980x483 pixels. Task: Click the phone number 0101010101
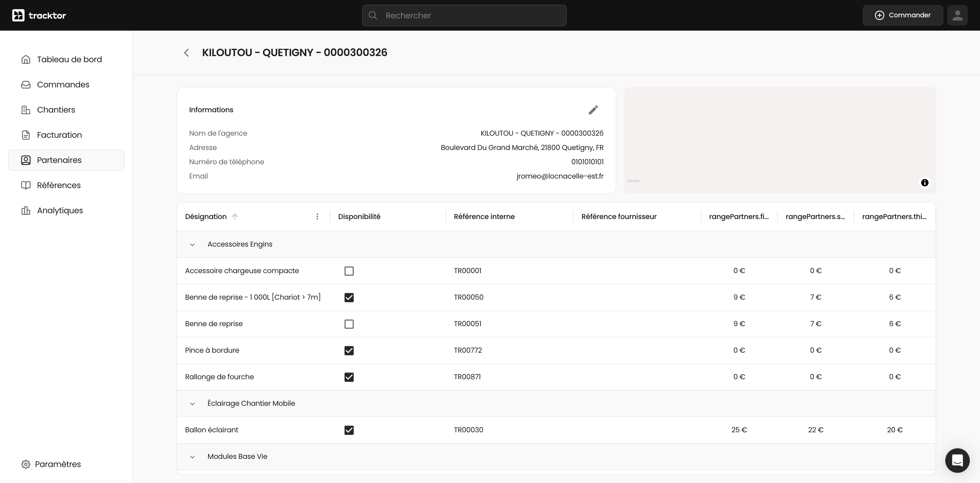[587, 162]
